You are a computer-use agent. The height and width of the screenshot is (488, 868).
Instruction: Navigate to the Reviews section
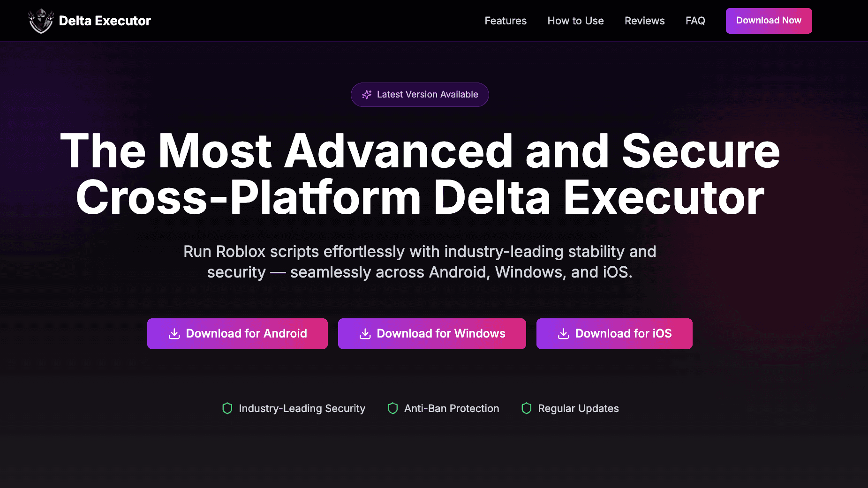pyautogui.click(x=644, y=21)
